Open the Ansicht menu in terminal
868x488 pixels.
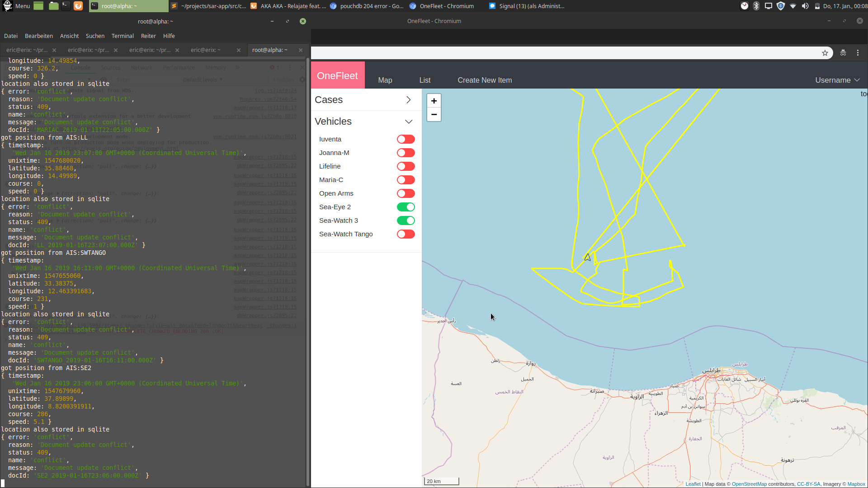click(x=69, y=36)
